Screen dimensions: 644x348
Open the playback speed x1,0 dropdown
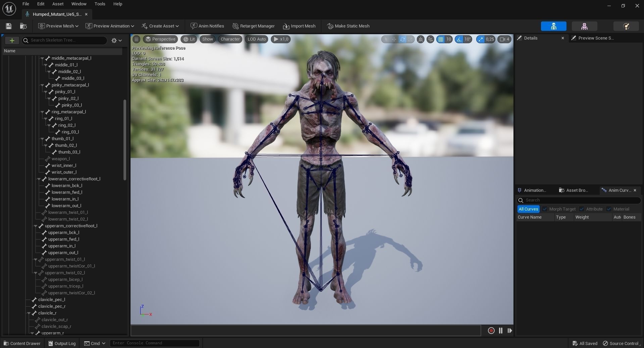point(281,39)
